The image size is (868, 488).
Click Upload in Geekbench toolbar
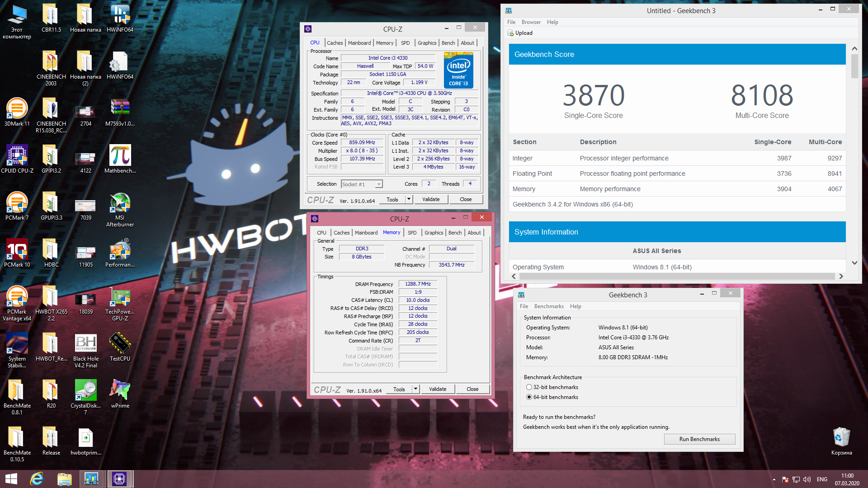pyautogui.click(x=520, y=33)
